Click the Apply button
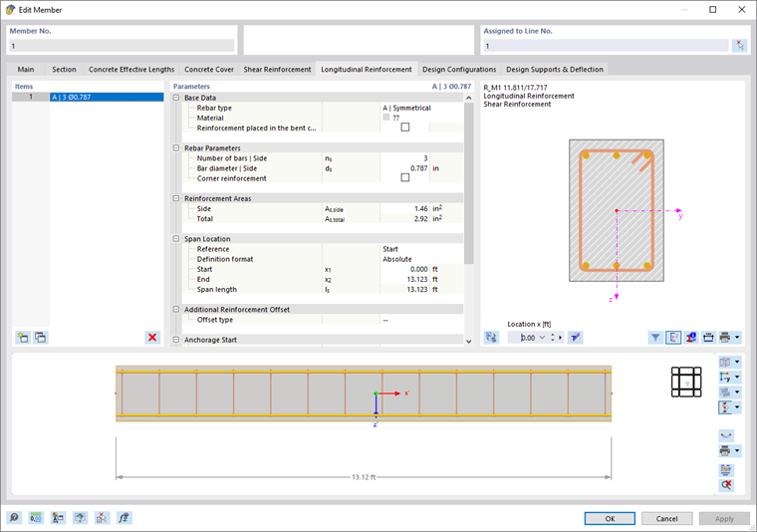 coord(724,518)
